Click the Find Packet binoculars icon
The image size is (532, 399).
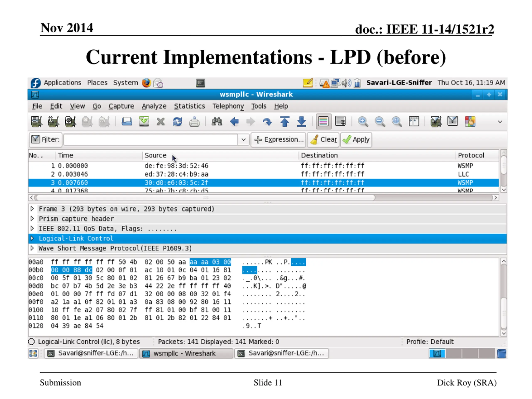click(217, 121)
